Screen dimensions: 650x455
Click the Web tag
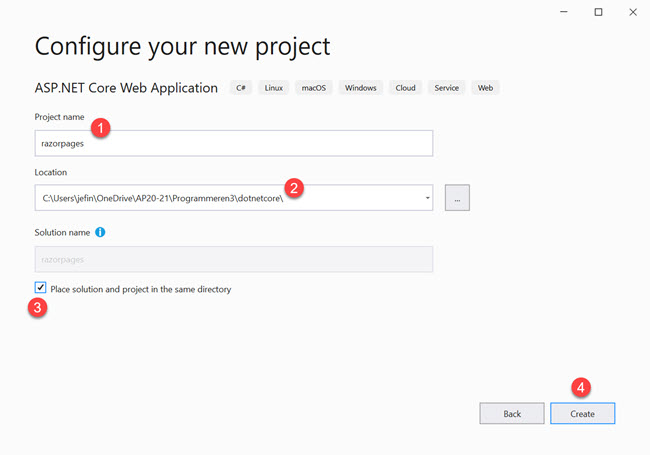[485, 88]
